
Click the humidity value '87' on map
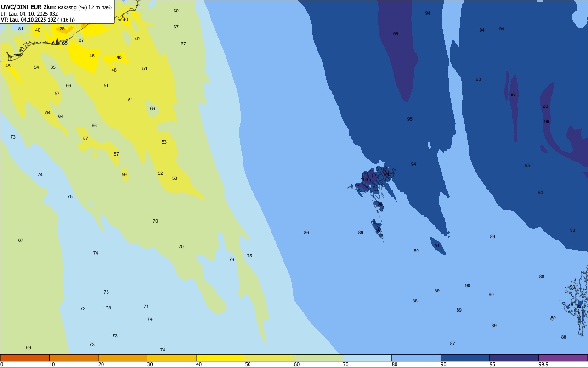tap(452, 344)
